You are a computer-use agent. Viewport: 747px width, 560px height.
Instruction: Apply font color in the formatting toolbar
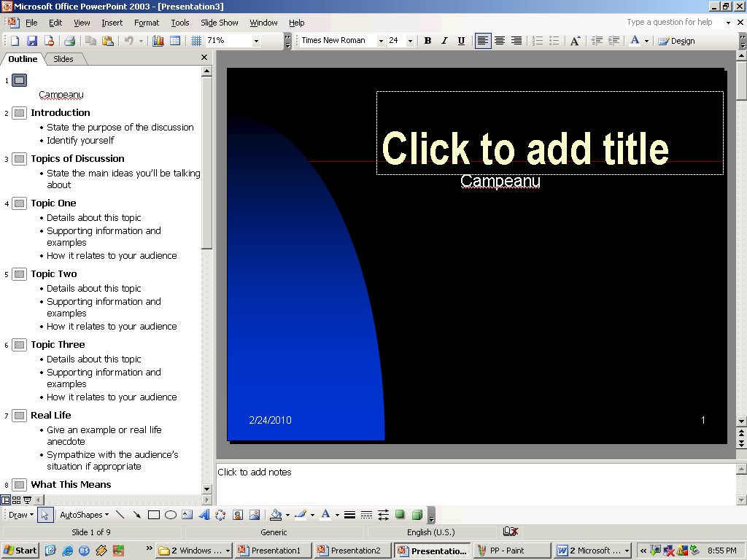click(635, 41)
